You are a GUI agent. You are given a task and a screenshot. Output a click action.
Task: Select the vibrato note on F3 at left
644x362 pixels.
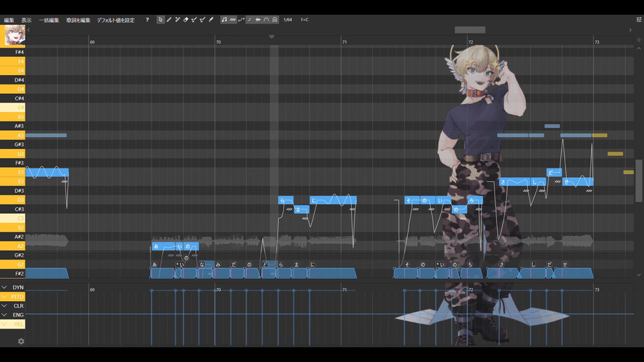tap(47, 172)
